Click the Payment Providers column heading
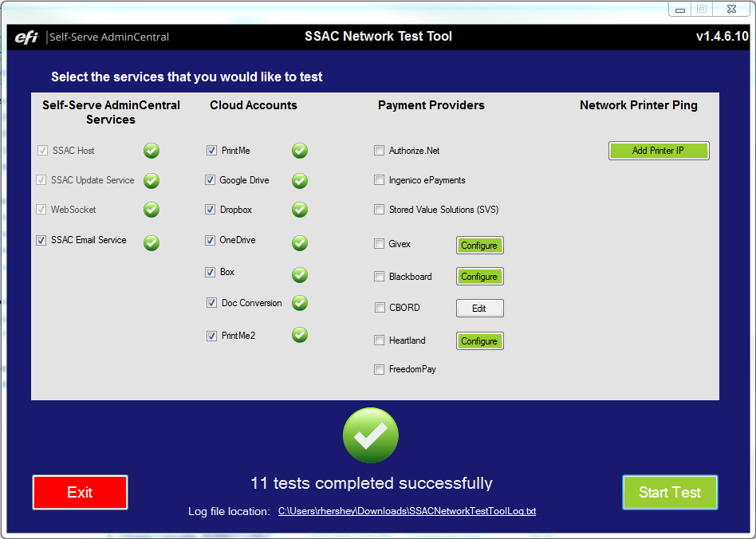 coord(431,105)
